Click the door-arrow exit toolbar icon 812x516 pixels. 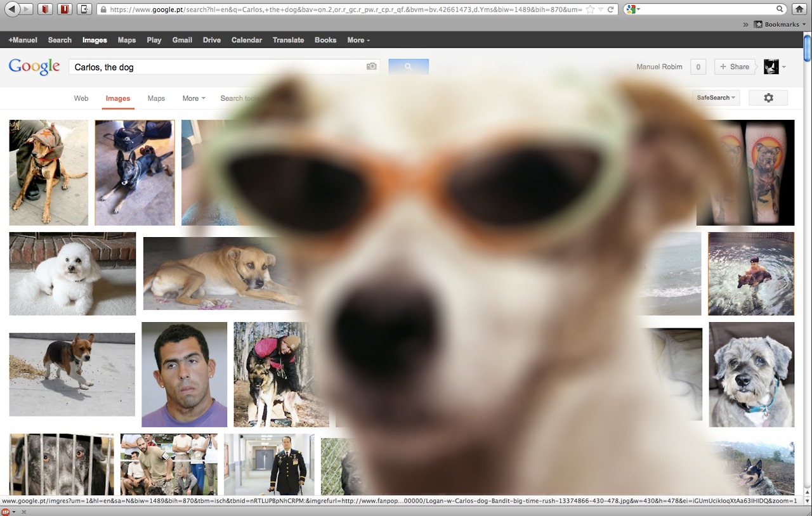(84, 10)
